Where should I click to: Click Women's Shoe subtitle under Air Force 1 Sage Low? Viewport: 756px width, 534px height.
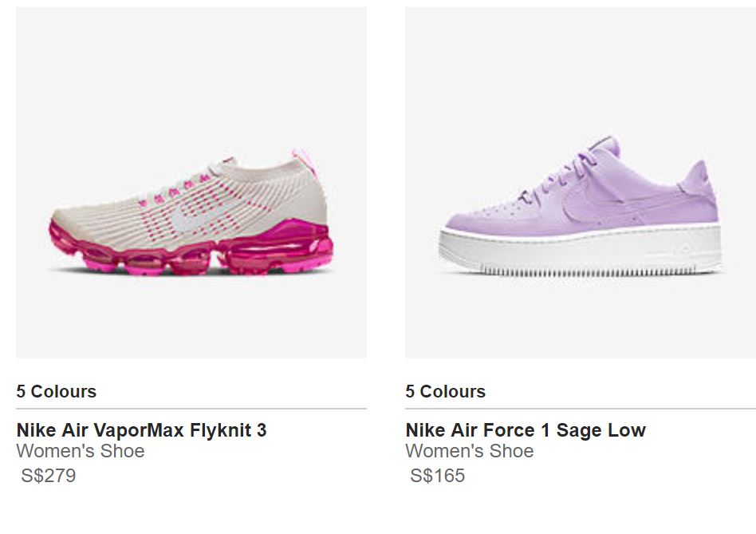pyautogui.click(x=470, y=451)
